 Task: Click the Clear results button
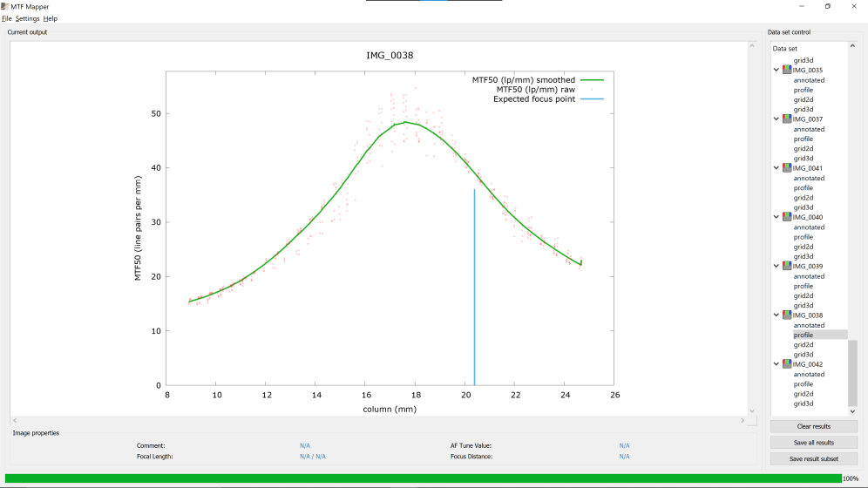pos(814,427)
